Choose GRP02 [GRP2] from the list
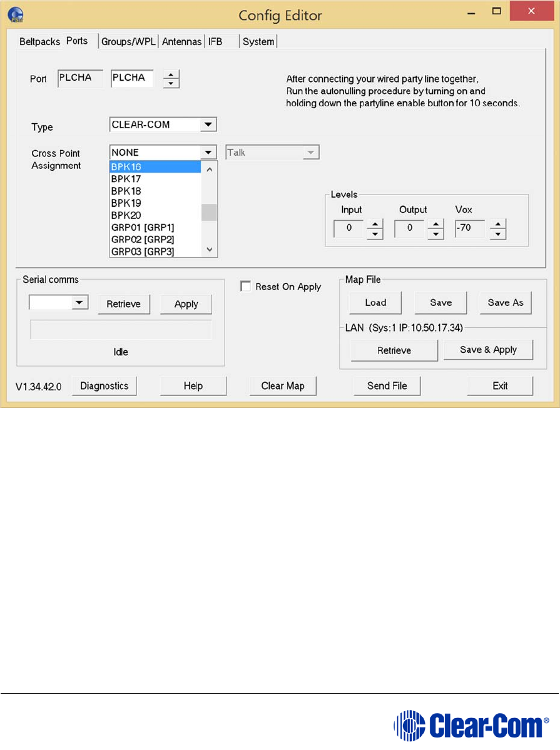This screenshot has height=750, width=560. tap(155, 239)
